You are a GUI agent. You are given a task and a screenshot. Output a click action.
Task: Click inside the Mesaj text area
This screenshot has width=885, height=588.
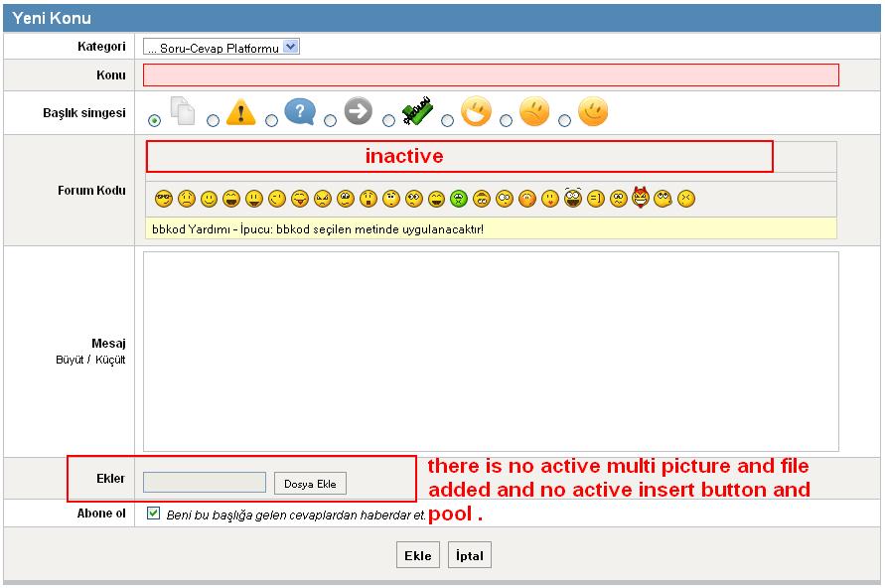[x=491, y=351]
